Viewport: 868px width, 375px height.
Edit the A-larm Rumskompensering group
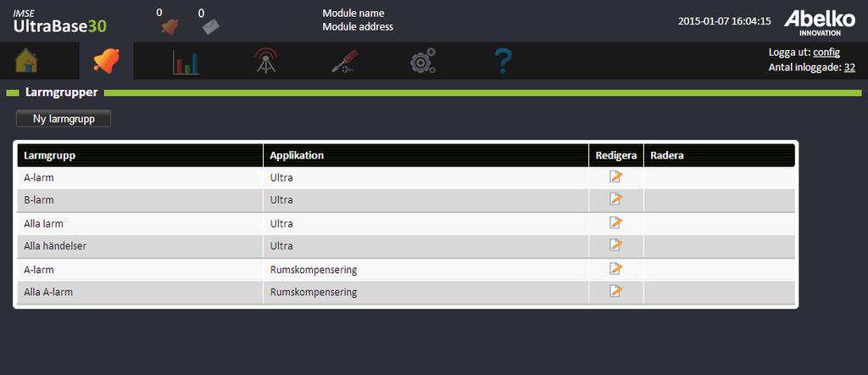tap(616, 269)
